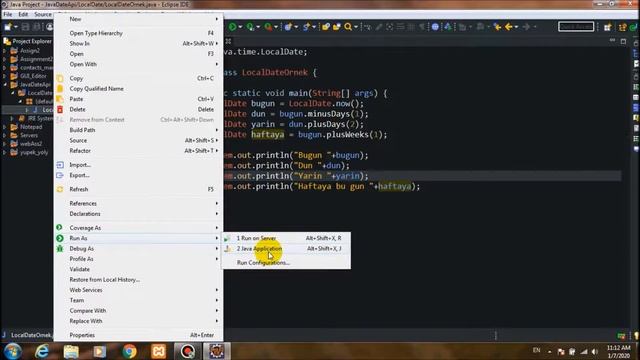Viewport: 640px width, 360px height.
Task: Click the Open Web Browser globe icon
Action: click(x=435, y=27)
